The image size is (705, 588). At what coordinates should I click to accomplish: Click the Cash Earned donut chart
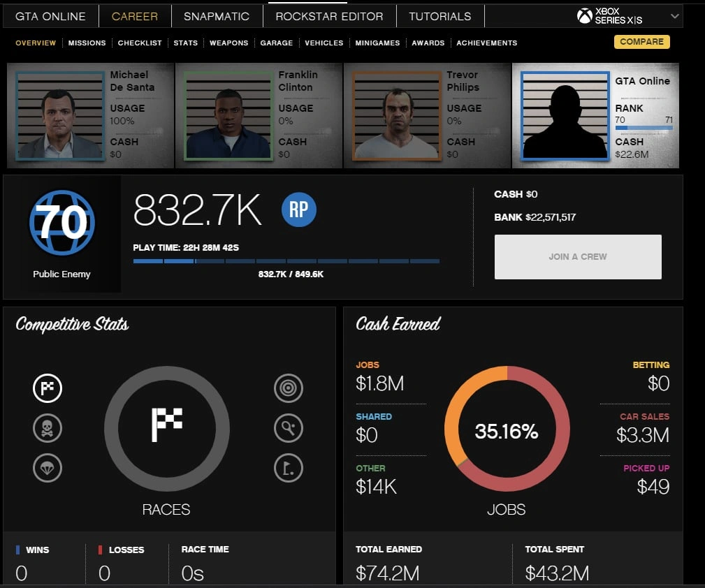(507, 428)
